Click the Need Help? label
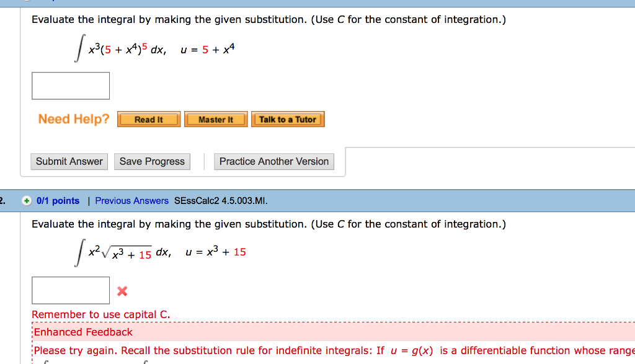 tap(74, 119)
